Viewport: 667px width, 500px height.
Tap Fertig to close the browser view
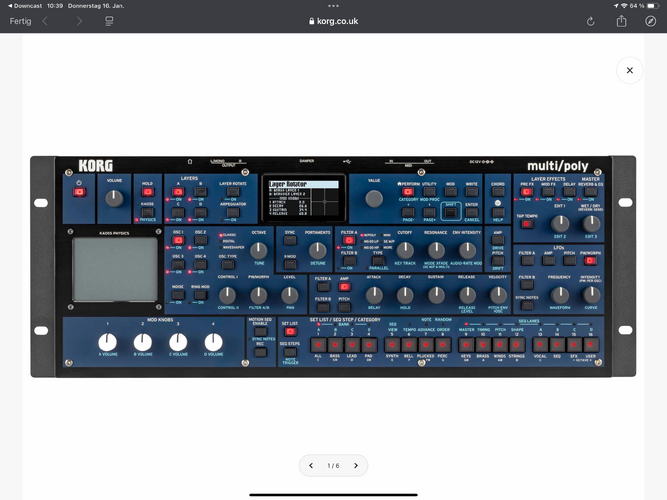[x=18, y=21]
